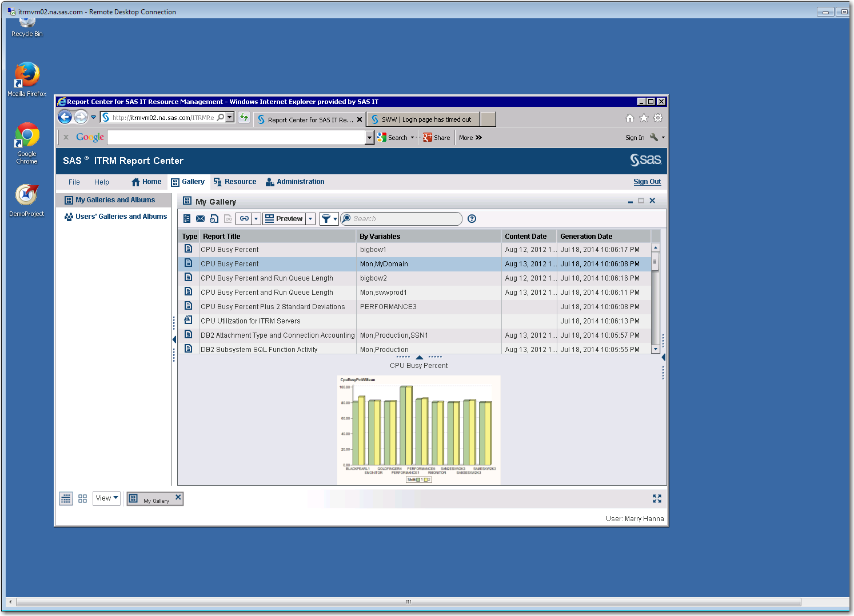Screen dimensions: 854x616
Task: Select CPU Busy Percent Plus 2 Standard Deviations row
Action: point(414,307)
